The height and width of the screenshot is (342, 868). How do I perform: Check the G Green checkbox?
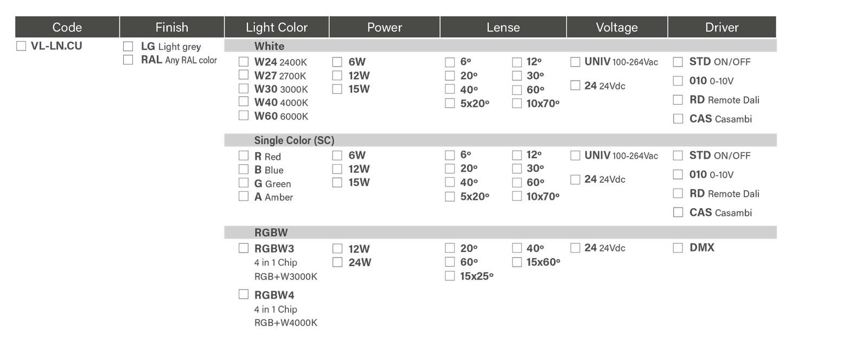tap(244, 183)
